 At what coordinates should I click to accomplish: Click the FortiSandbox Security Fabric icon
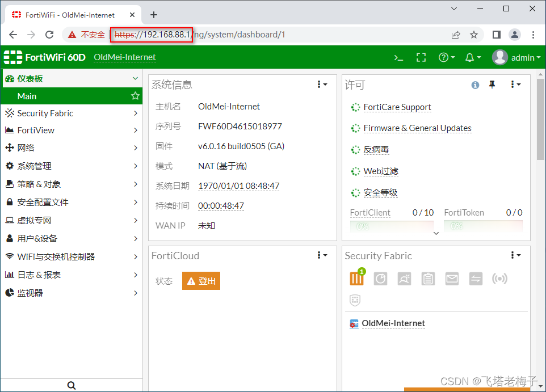(404, 279)
